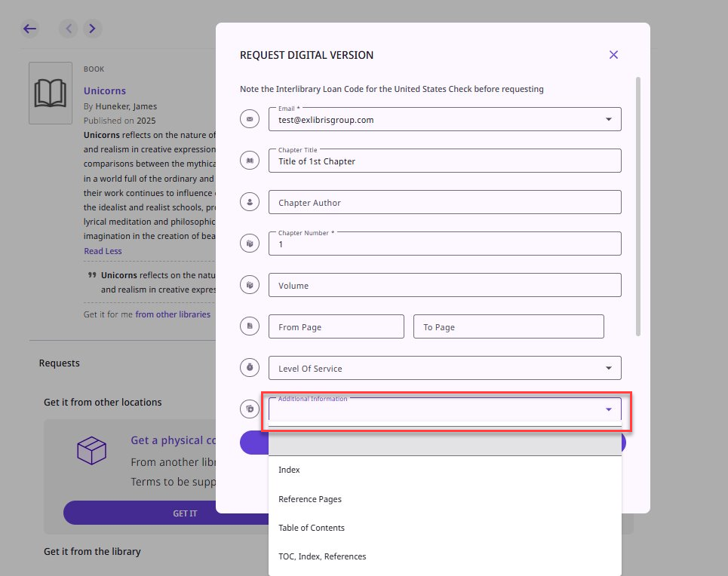728x576 pixels.
Task: Click the email field envelope icon
Action: coord(250,118)
